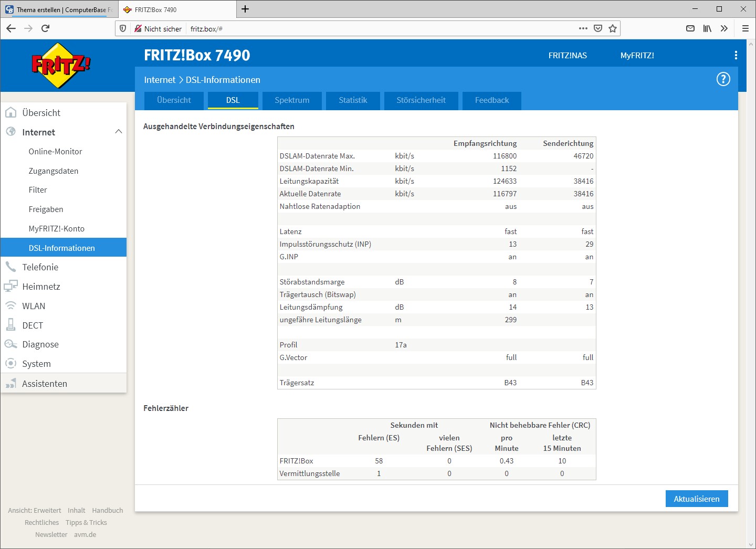Open Zugangsdaten in sidebar
Viewport: 756px width, 549px height.
click(x=64, y=171)
